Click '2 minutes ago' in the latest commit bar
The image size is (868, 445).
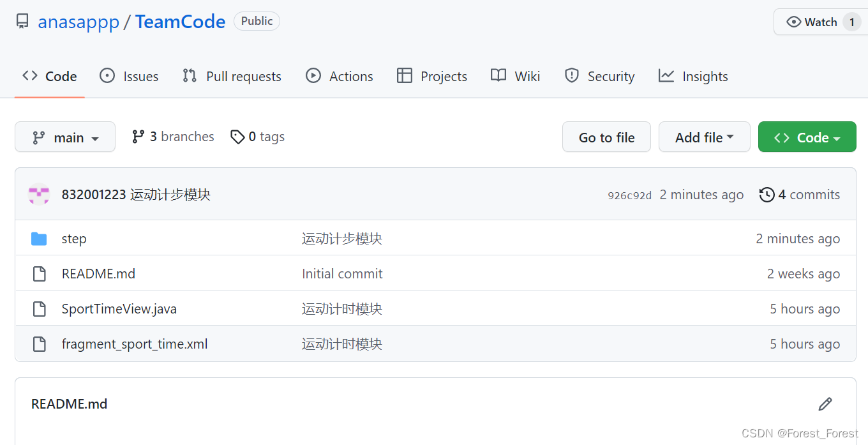701,195
